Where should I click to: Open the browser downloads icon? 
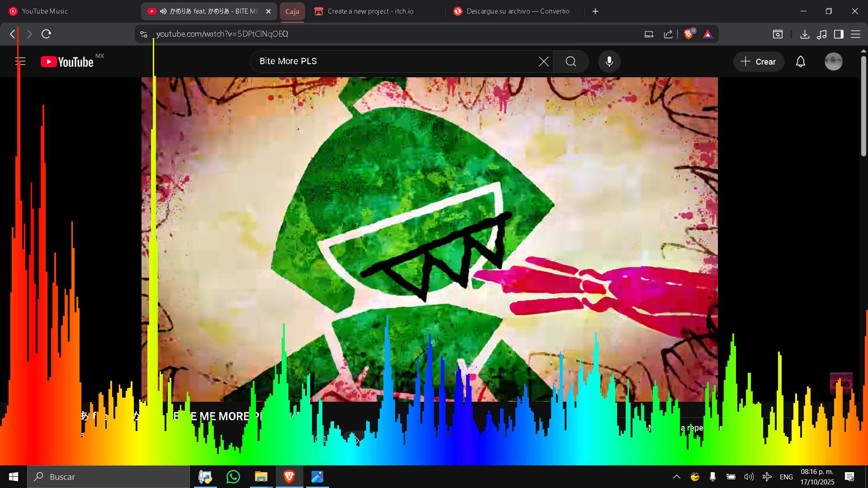tap(805, 34)
